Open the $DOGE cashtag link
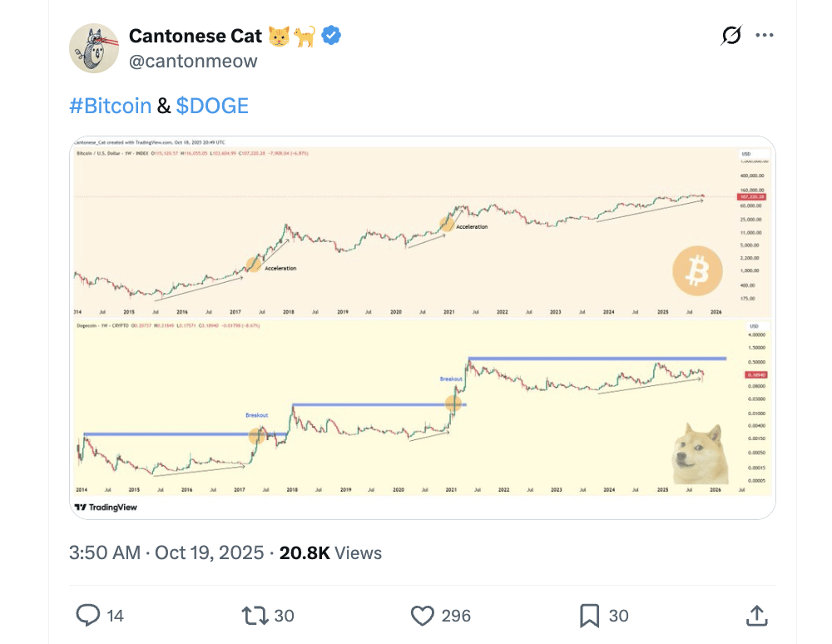The image size is (832, 644). click(x=212, y=106)
